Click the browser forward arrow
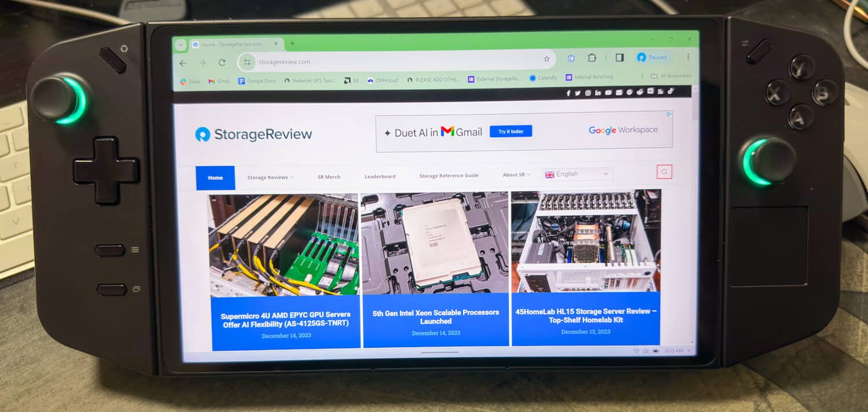This screenshot has height=412, width=868. [202, 62]
